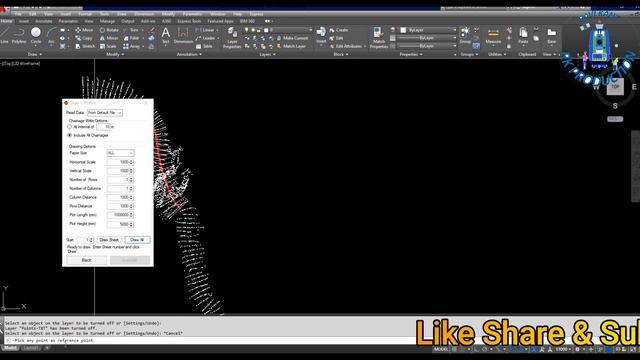This screenshot has height=360, width=640.
Task: Switch to the Home ribbon tab
Action: tap(7, 21)
